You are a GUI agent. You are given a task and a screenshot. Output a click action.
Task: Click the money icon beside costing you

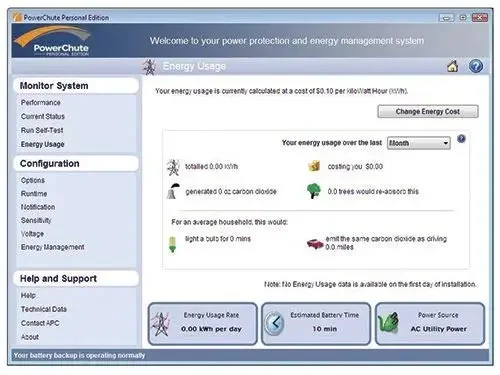point(314,166)
